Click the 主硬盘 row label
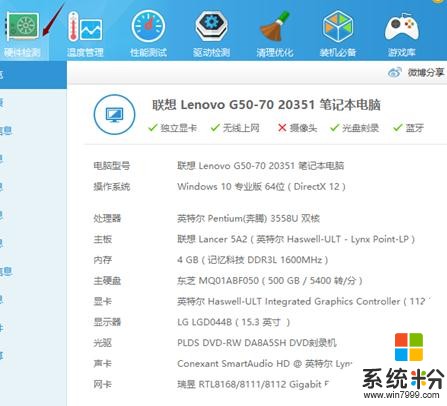Image resolution: width=447 pixels, height=406 pixels. pos(107,281)
